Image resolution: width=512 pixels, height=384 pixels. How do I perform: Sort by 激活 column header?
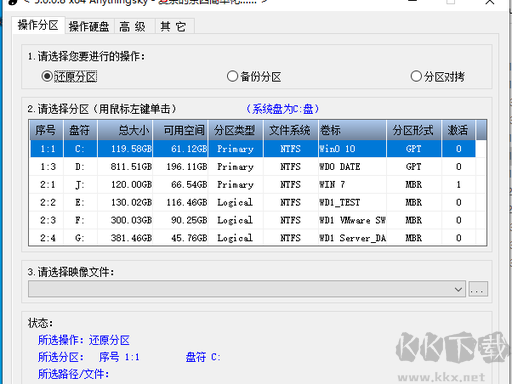459,130
